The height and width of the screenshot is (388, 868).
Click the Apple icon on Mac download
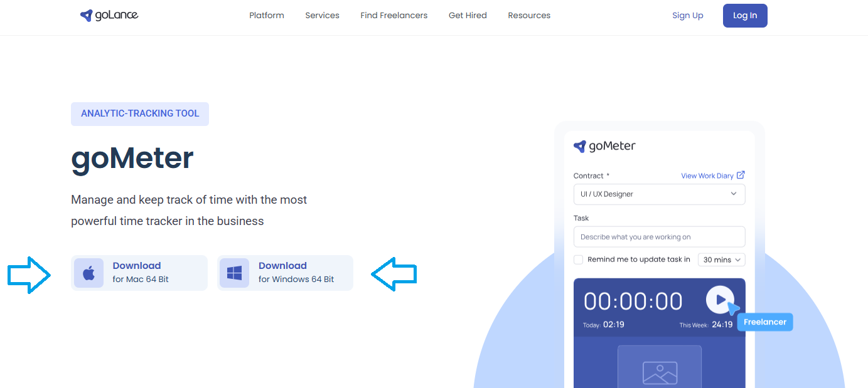(x=88, y=273)
